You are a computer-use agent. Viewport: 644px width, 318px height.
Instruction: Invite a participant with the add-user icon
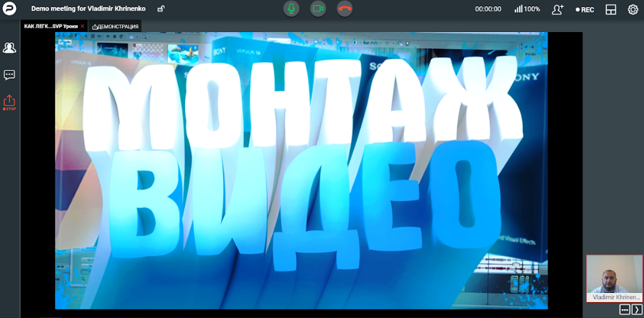[558, 9]
